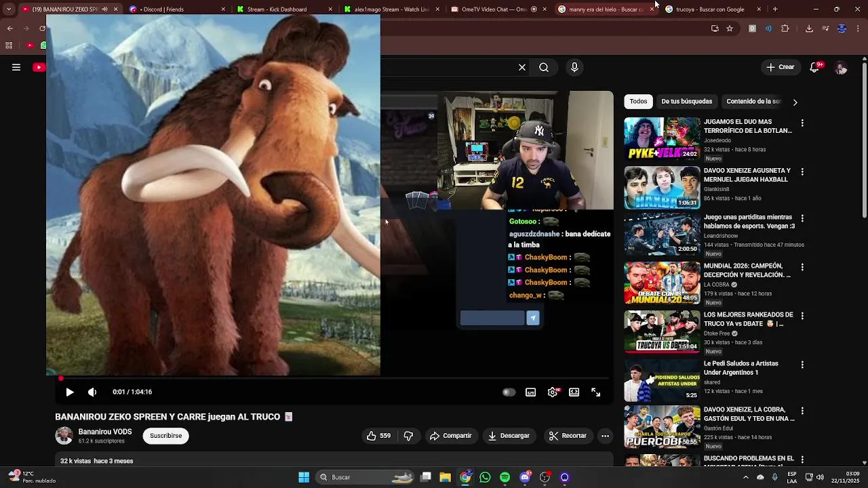Open options for Juego unas partiditas video
Viewport: 868px width, 488px height.
(x=802, y=218)
